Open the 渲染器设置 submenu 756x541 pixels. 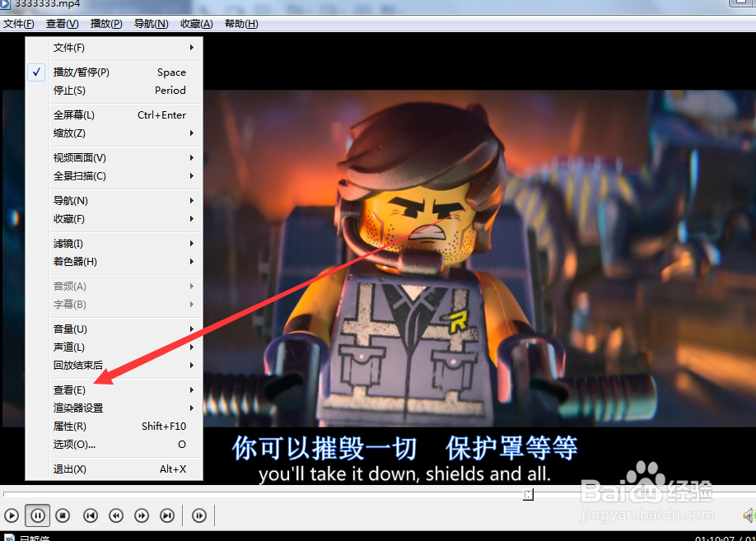[x=114, y=408]
